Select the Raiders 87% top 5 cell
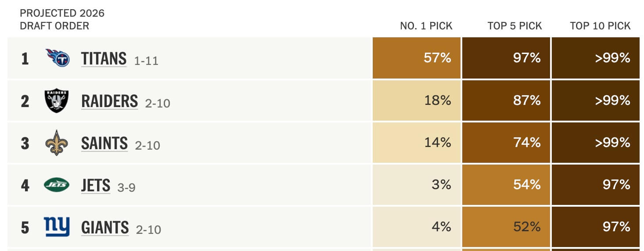Image resolution: width=644 pixels, height=251 pixels. (506, 100)
